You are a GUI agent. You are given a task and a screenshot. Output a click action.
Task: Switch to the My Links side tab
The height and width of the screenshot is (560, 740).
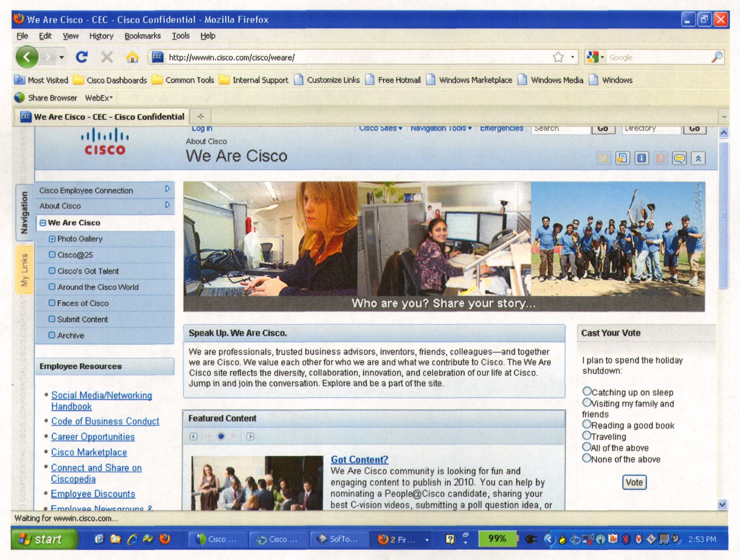coord(24,270)
